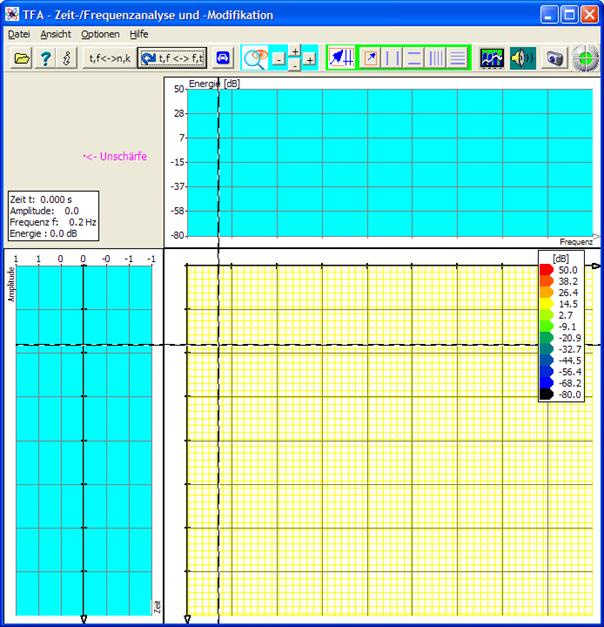The width and height of the screenshot is (604, 627).
Task: Open the Datei menu
Action: [19, 34]
